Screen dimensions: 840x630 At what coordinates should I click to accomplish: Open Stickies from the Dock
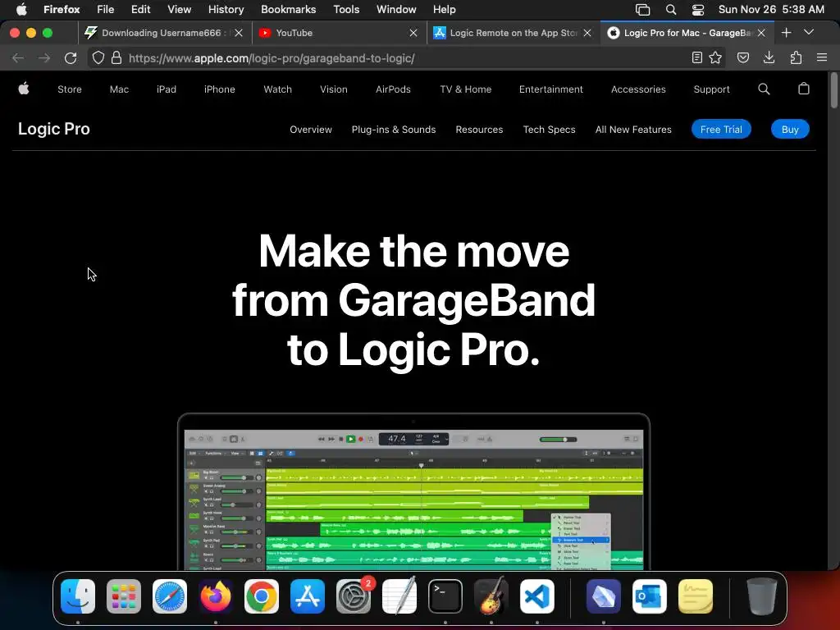coord(696,596)
